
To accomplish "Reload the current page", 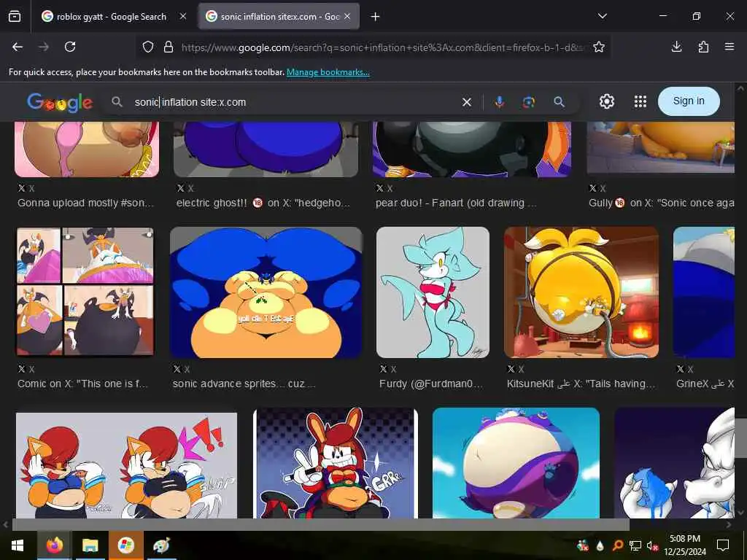I will pyautogui.click(x=70, y=47).
